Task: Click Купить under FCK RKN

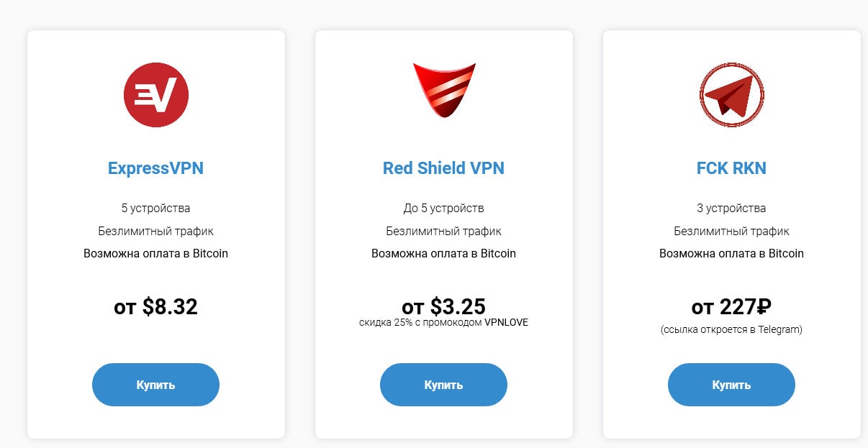Action: coord(731,385)
